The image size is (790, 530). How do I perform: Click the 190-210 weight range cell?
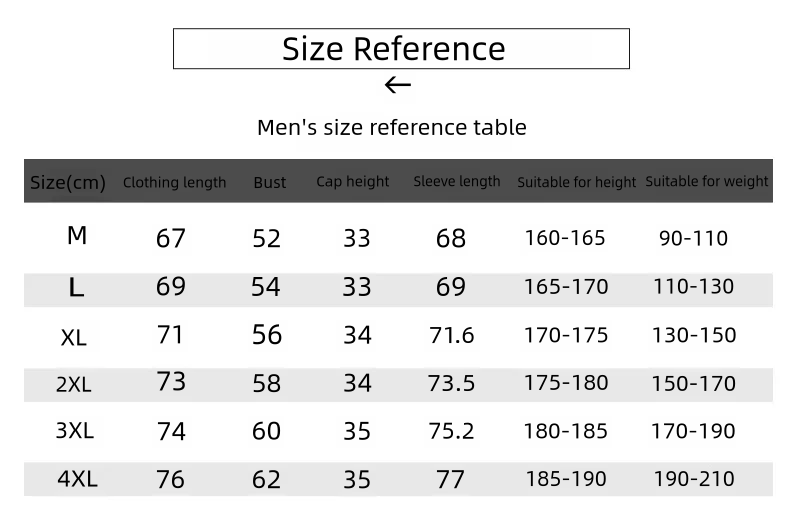[694, 479]
